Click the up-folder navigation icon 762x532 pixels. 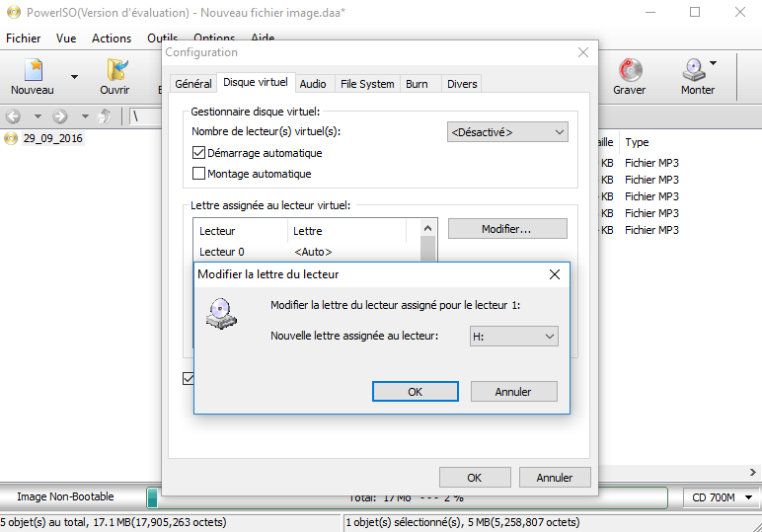pyautogui.click(x=105, y=116)
